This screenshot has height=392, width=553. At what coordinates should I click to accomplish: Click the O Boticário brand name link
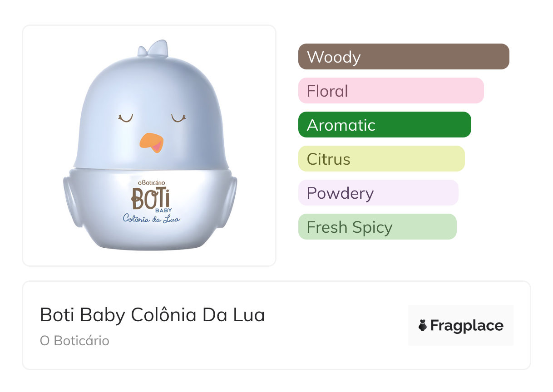(x=74, y=340)
